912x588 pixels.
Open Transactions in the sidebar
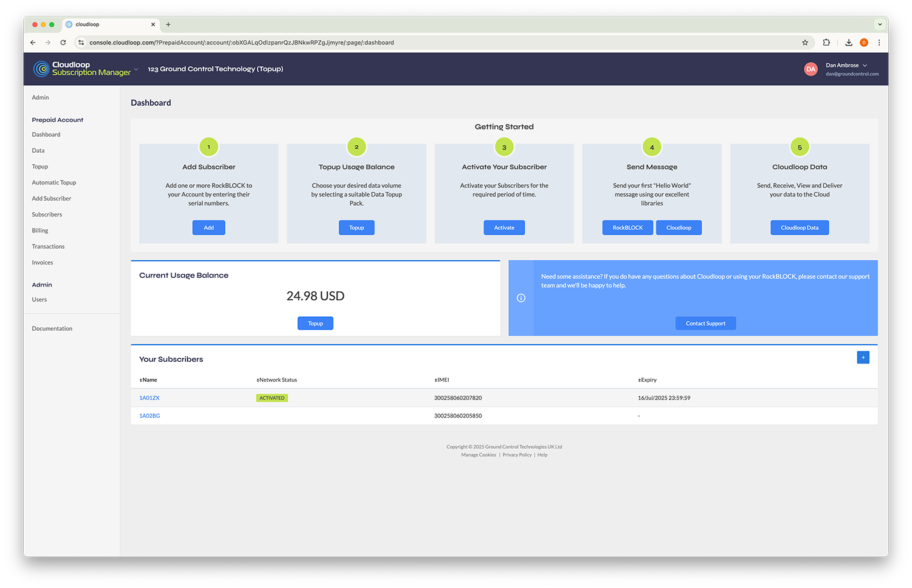pos(48,246)
